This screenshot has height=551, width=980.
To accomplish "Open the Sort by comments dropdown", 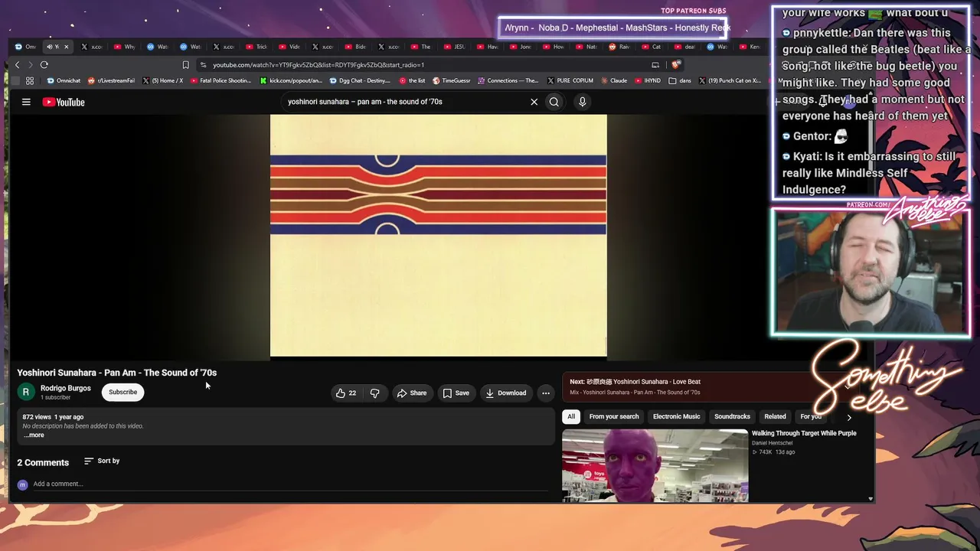I will 102,461.
